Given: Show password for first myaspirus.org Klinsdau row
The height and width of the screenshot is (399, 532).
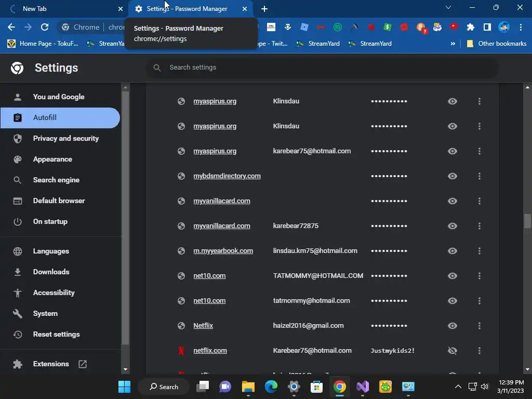Looking at the screenshot, I should [x=453, y=101].
